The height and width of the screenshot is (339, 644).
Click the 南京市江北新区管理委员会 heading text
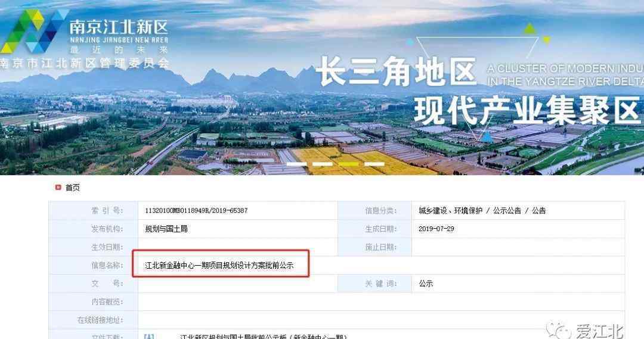point(85,63)
